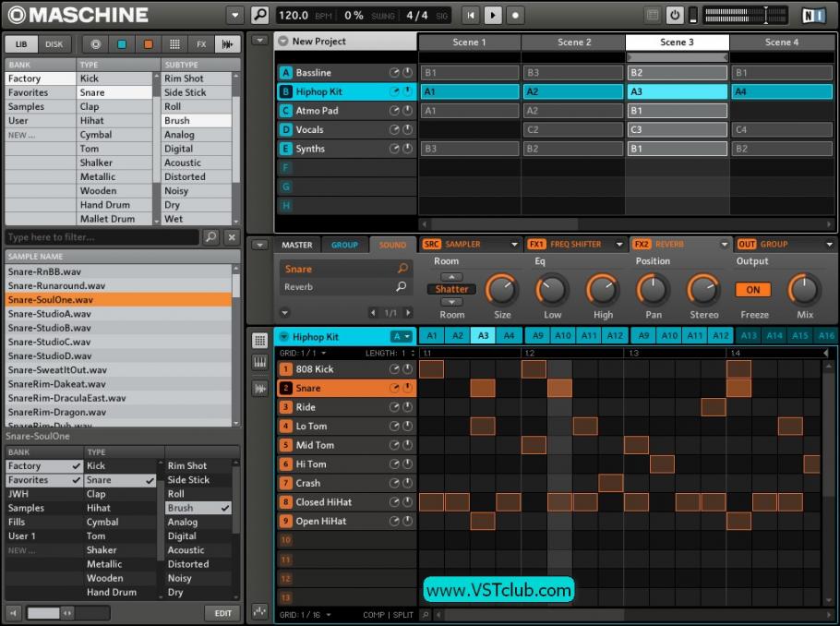
Task: Toggle mute on the Bassline group
Action: 407,73
